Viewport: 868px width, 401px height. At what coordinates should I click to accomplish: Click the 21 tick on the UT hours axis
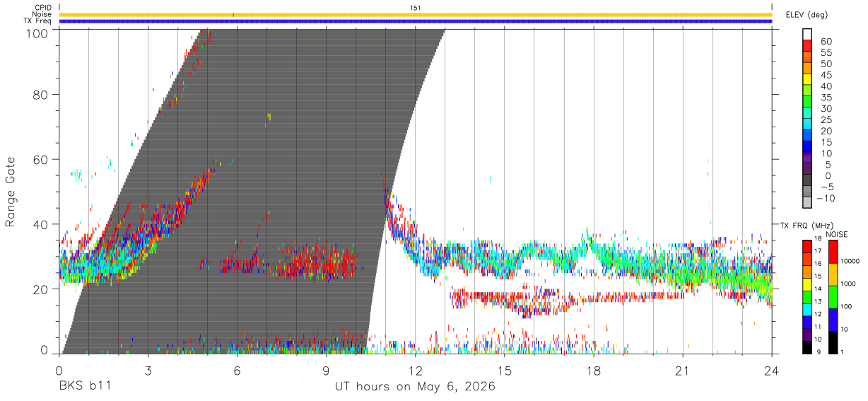tap(683, 371)
